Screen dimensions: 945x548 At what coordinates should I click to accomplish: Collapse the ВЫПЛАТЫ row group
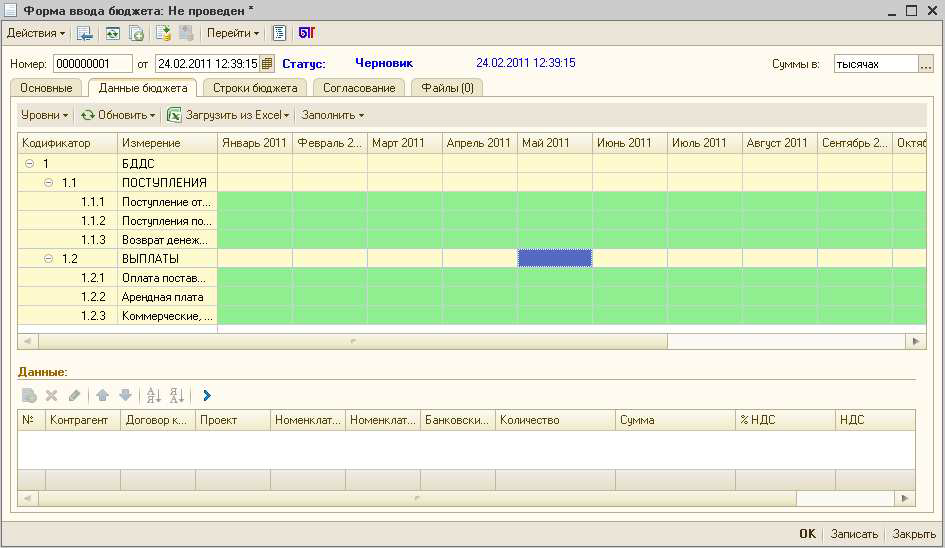tap(49, 259)
